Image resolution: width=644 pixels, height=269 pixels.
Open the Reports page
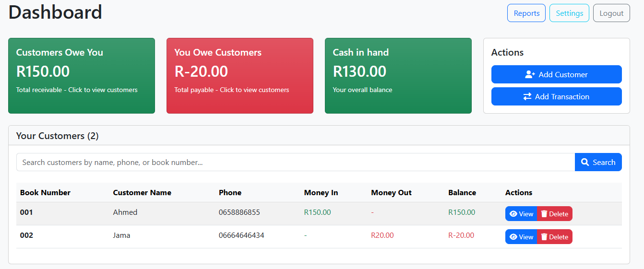[526, 13]
